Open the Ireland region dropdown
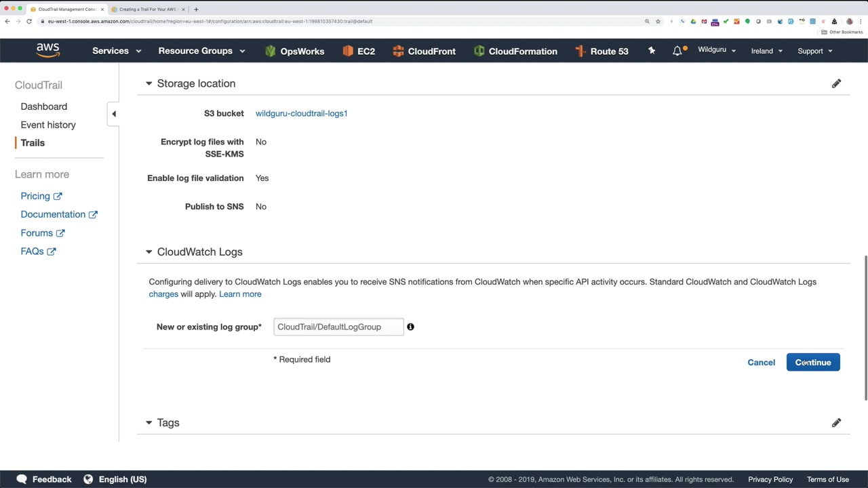Screen dimensions: 868x488 [x=767, y=51]
